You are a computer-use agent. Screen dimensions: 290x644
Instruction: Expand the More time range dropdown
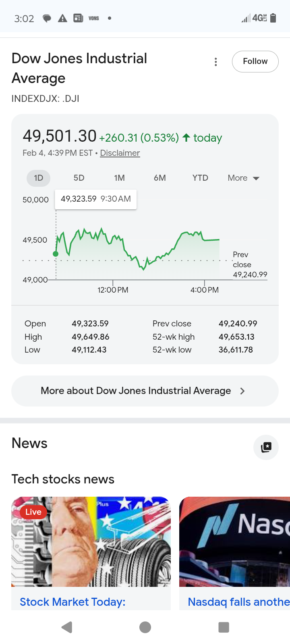[x=243, y=178]
